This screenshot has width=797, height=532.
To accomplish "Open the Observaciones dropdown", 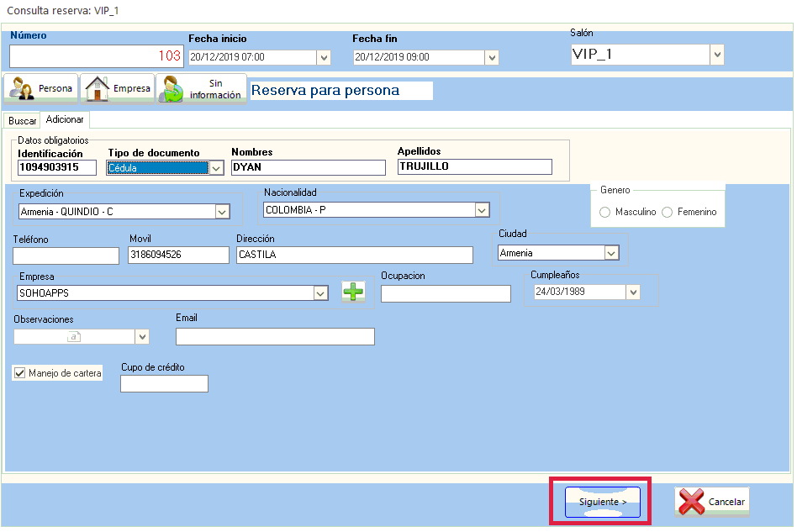I will pos(142,336).
